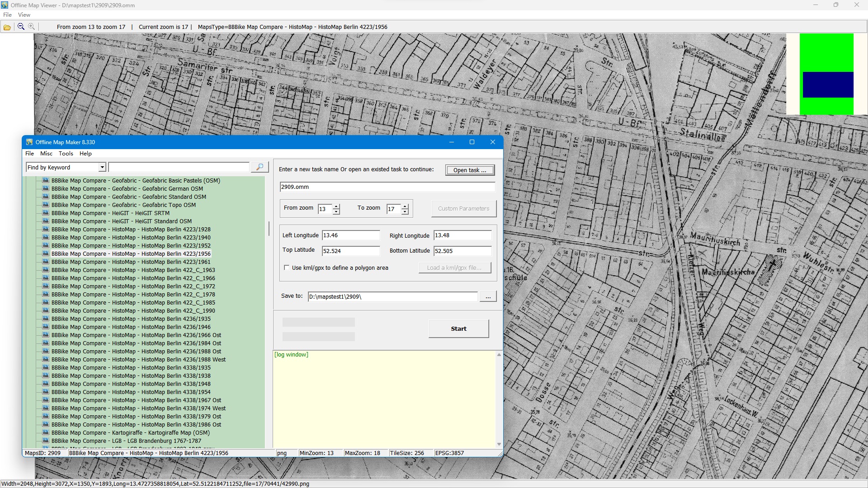
Task: Click the Load a kml/gpx file... button
Action: pos(454,267)
